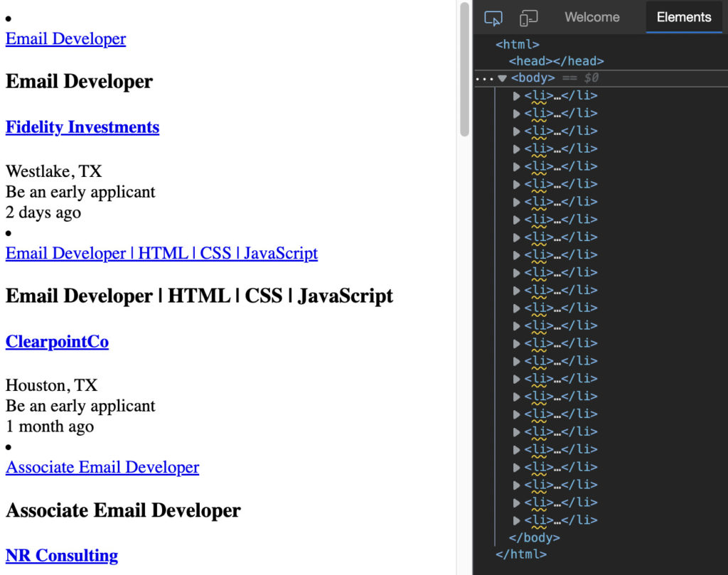Click the three-dot icon beside body node

[483, 78]
